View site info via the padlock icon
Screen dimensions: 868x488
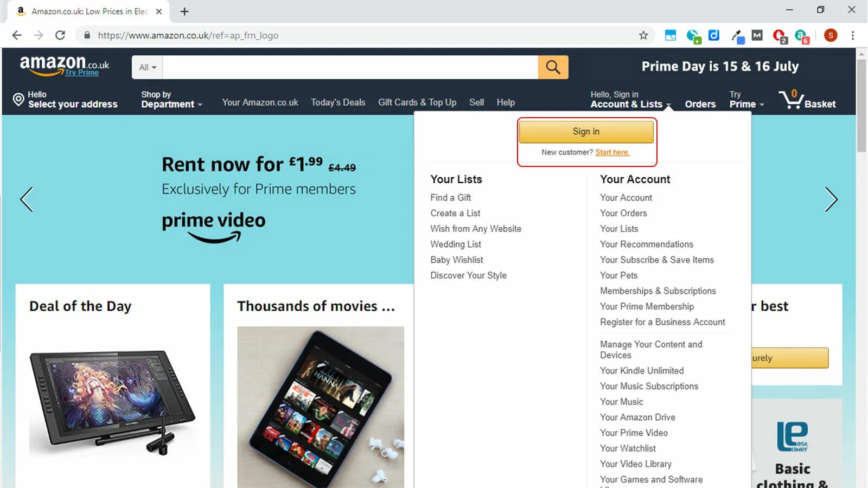[87, 35]
